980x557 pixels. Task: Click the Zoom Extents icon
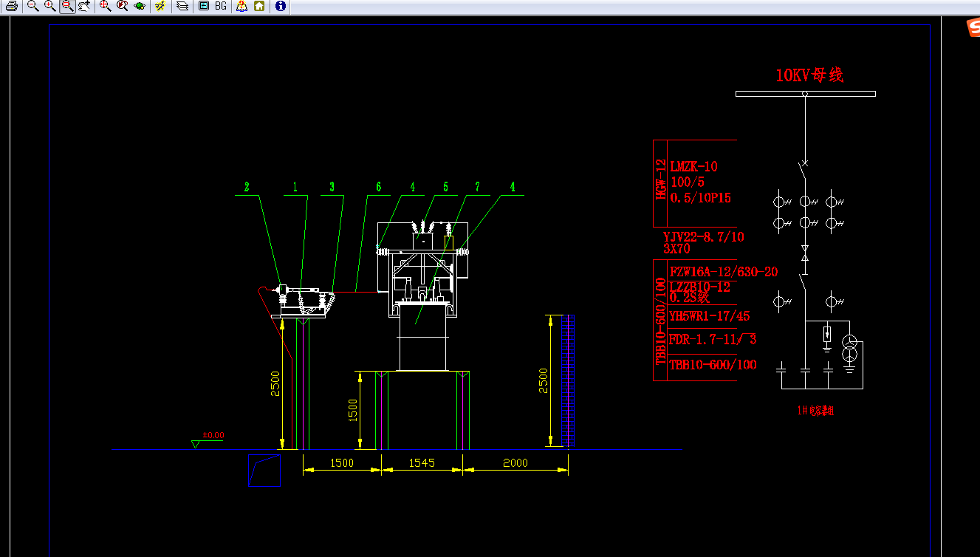pyautogui.click(x=105, y=6)
